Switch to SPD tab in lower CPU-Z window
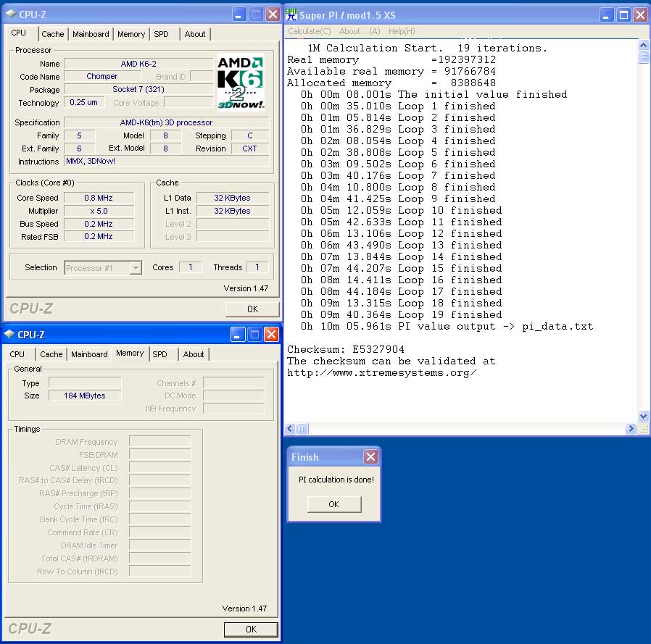 click(159, 354)
